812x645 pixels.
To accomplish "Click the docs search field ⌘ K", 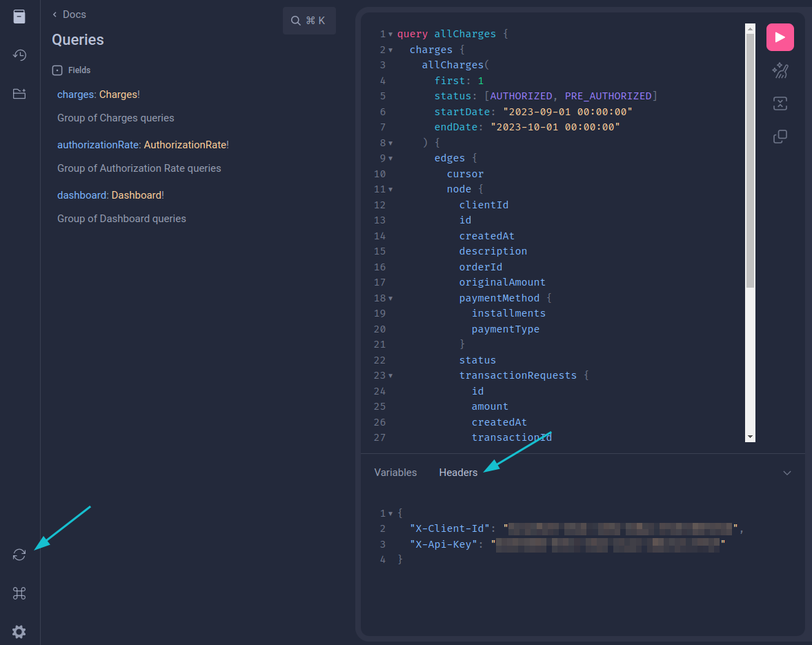I will point(309,21).
